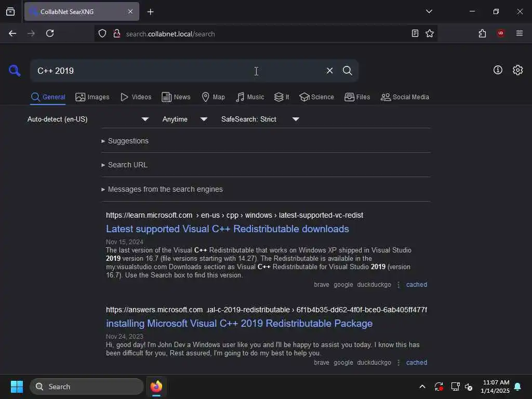Open the clock showing 11:07 AM
Image resolution: width=532 pixels, height=399 pixels.
coord(495,387)
